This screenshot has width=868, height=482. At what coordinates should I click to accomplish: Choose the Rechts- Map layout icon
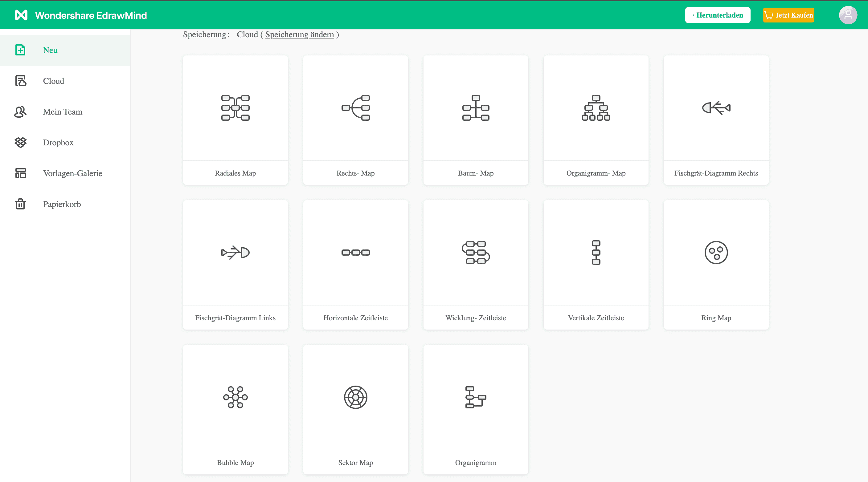[355, 108]
